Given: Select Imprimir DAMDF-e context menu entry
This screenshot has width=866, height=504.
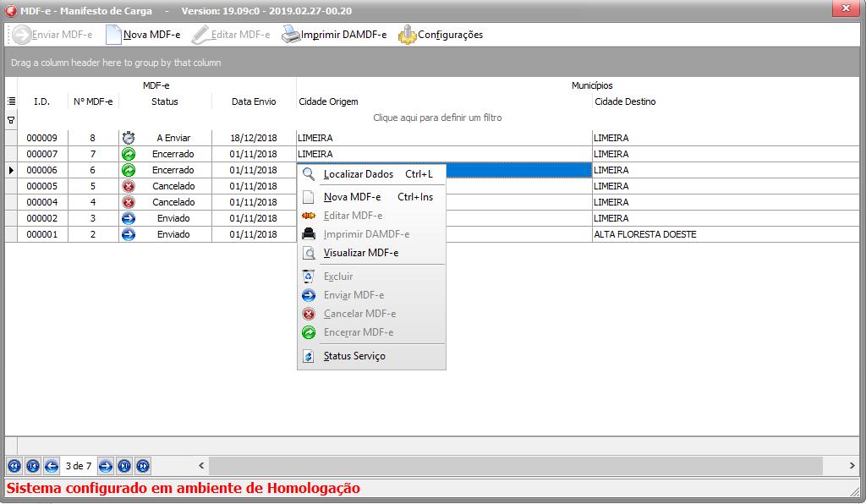Looking at the screenshot, I should (371, 234).
